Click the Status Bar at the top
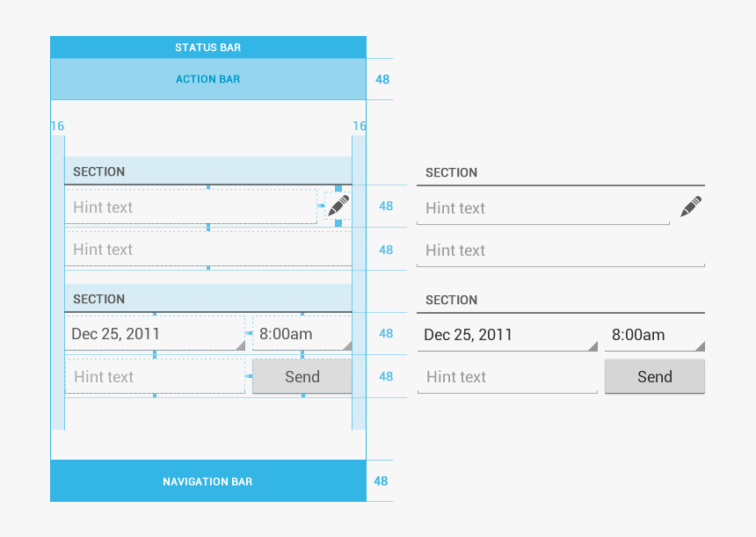 (x=207, y=47)
